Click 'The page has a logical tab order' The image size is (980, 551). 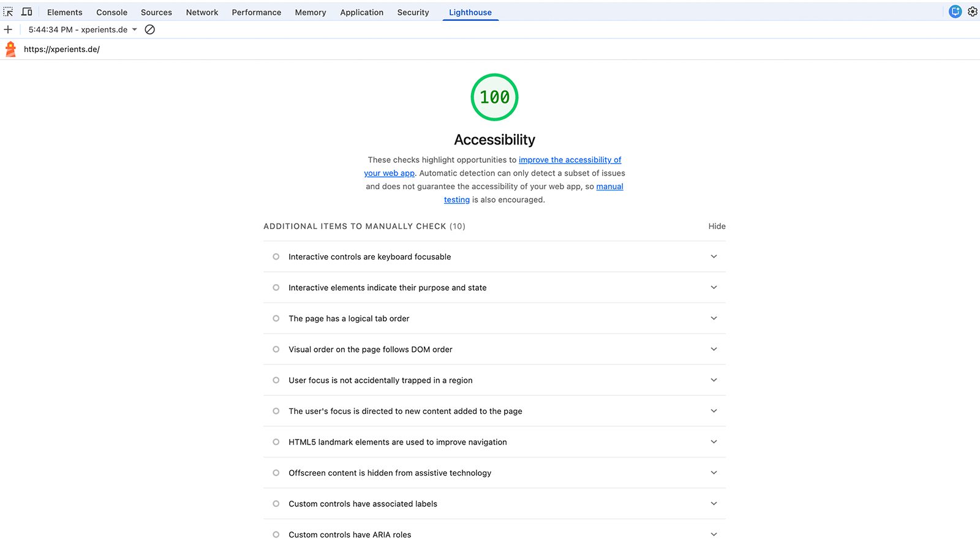point(349,319)
